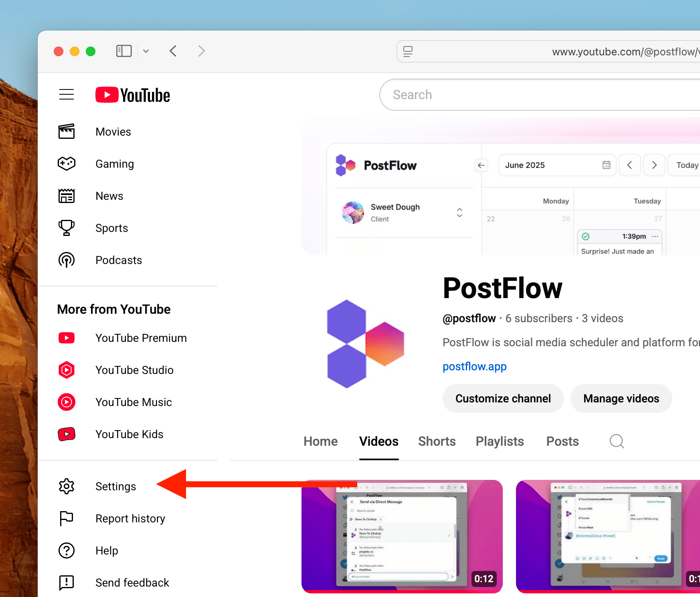Viewport: 700px width, 597px height.
Task: Play the first video thumbnail (0:12)
Action: click(402, 536)
